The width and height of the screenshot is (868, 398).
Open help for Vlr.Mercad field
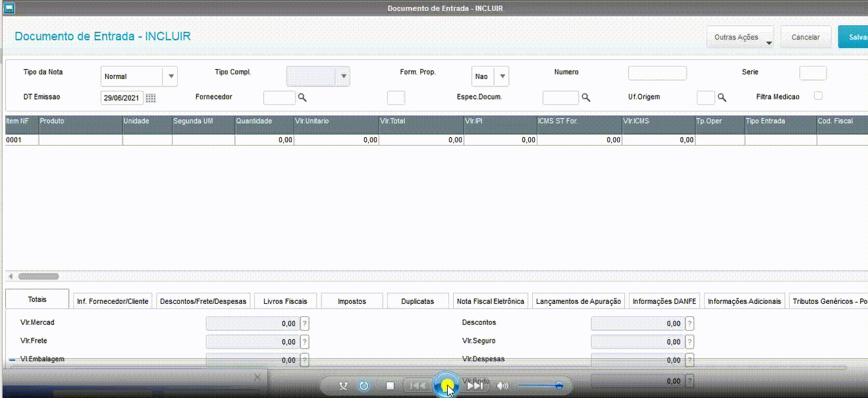[x=305, y=324]
